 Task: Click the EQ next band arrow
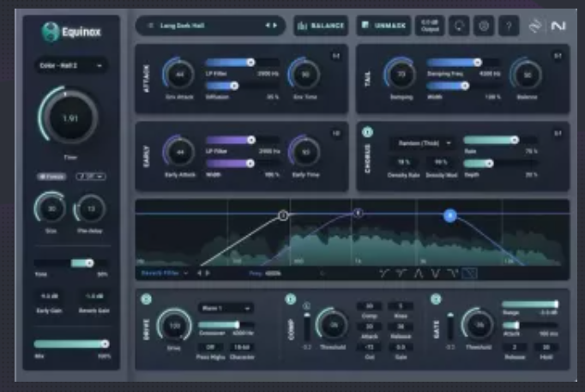208,273
